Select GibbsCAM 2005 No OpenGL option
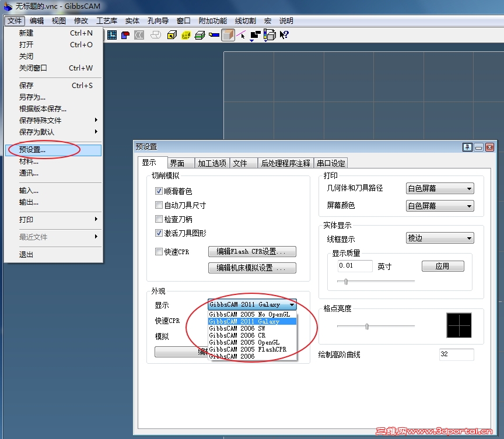504x439 pixels. click(252, 314)
